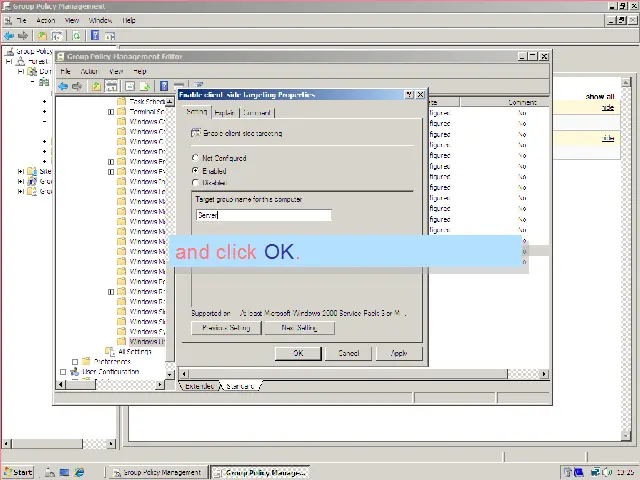
Task: Click down arrow of editor tree vertical scrollbar
Action: (170, 374)
